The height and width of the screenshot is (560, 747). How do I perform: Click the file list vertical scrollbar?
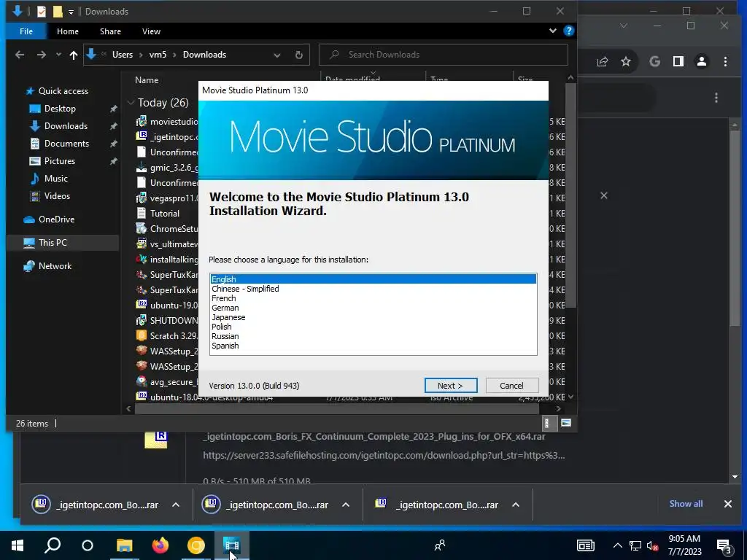[570, 195]
